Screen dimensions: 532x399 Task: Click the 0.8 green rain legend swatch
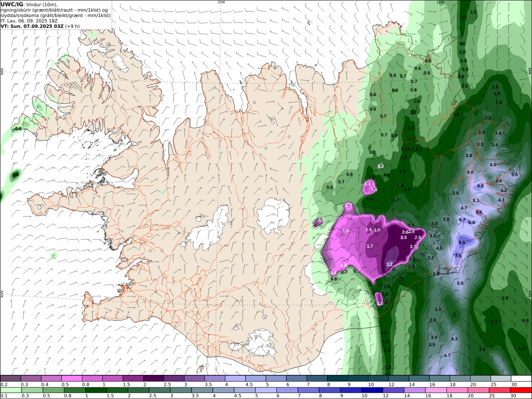pos(75,390)
